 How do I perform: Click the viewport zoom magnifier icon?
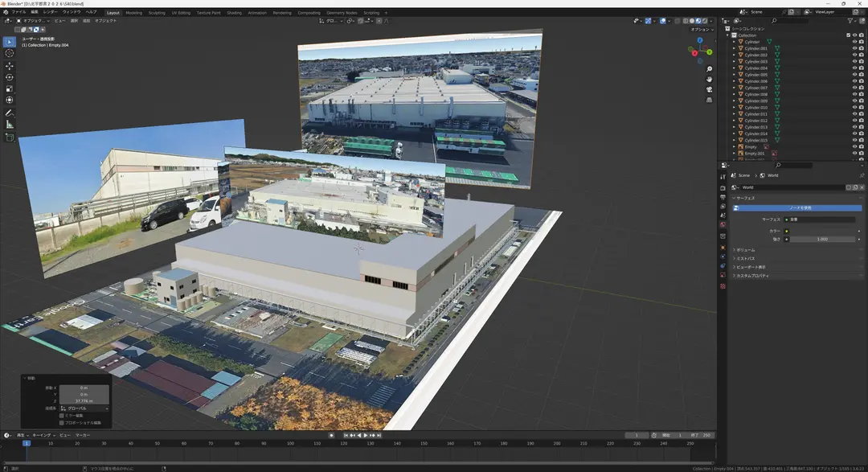coord(709,69)
